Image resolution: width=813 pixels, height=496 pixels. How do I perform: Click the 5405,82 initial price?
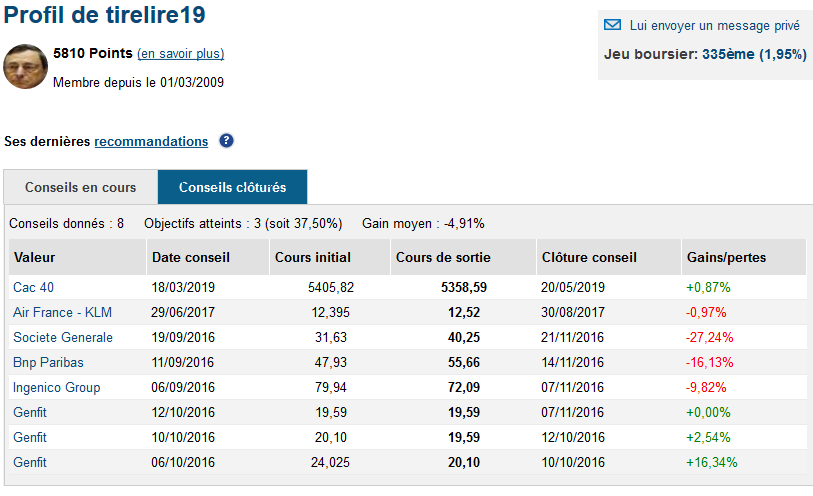[x=331, y=287]
